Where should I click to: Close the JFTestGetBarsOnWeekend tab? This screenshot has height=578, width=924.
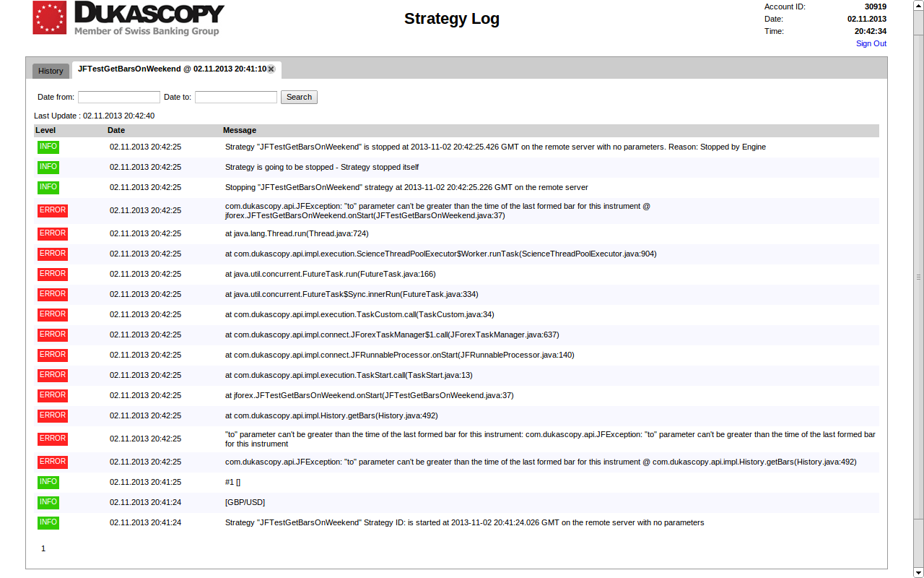click(271, 69)
